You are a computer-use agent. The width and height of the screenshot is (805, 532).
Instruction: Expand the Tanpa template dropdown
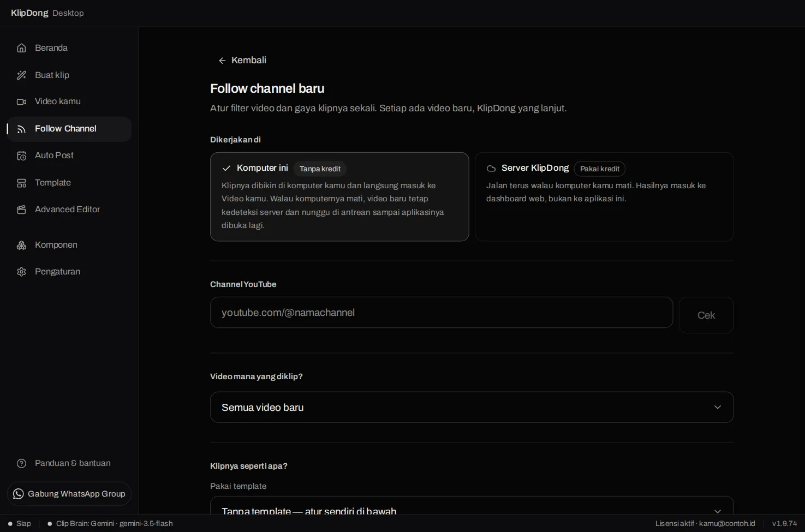tap(472, 506)
